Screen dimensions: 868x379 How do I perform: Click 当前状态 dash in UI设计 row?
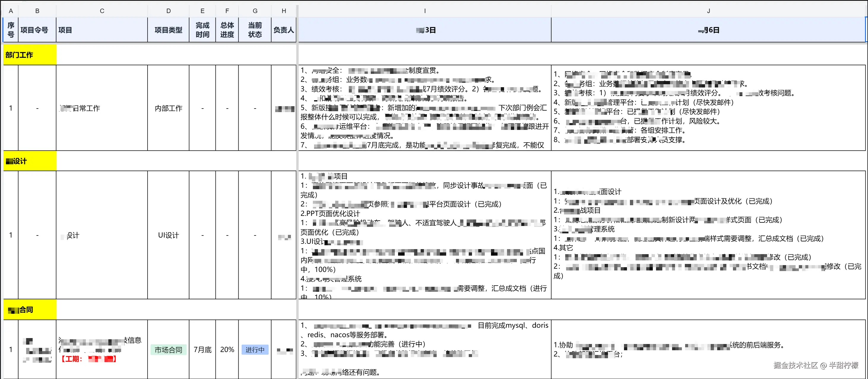point(255,235)
